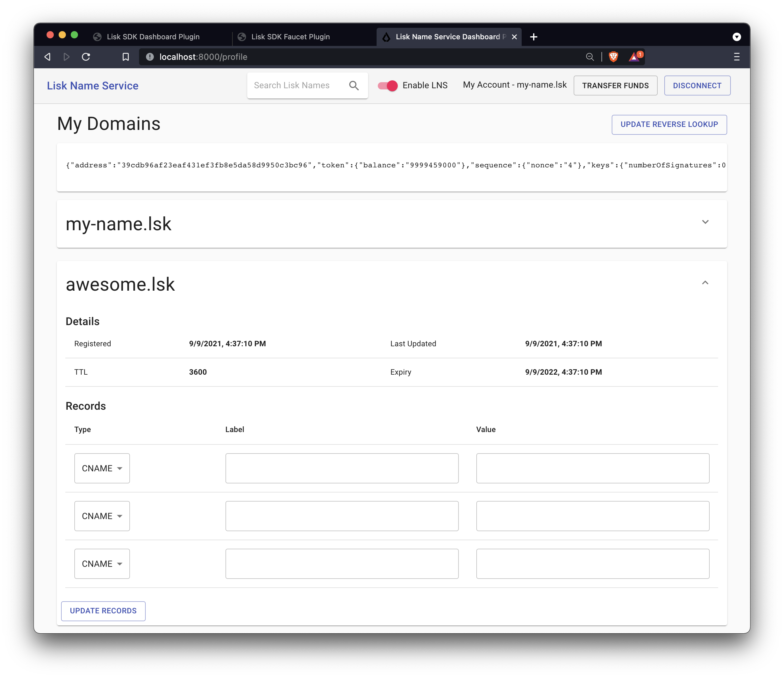This screenshot has height=678, width=784.
Task: Click the TTL value 3600
Action: 198,372
